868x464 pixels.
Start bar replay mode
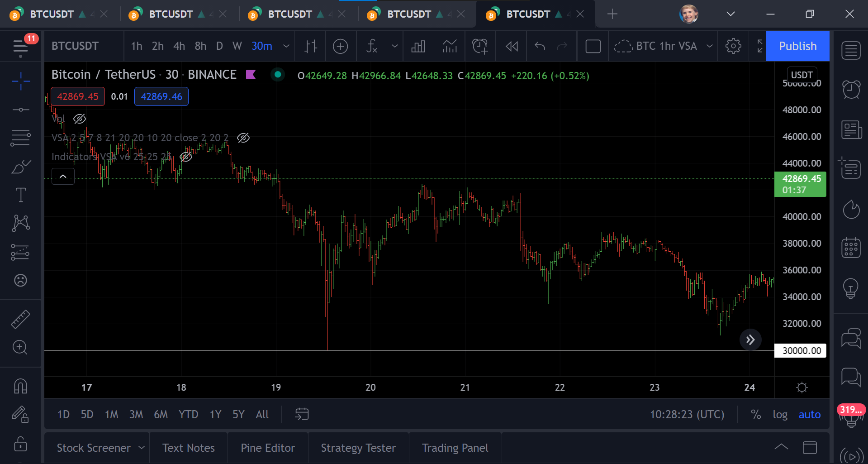click(x=512, y=46)
